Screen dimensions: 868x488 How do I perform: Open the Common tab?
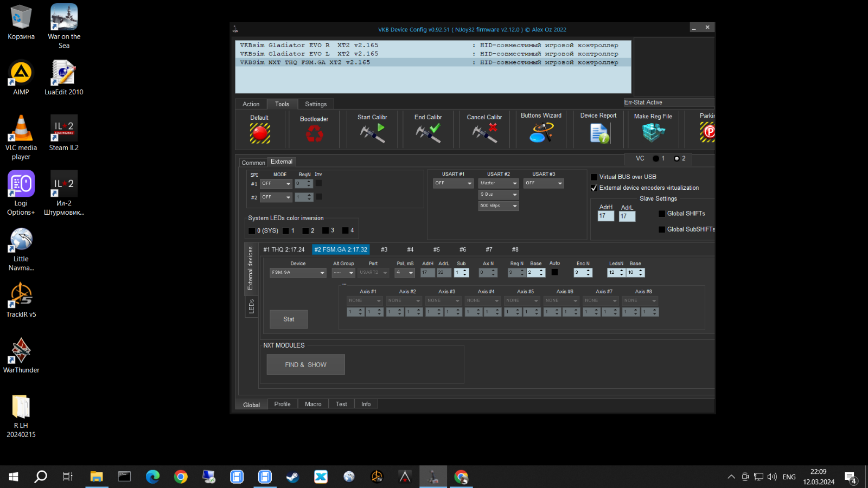[x=253, y=163]
